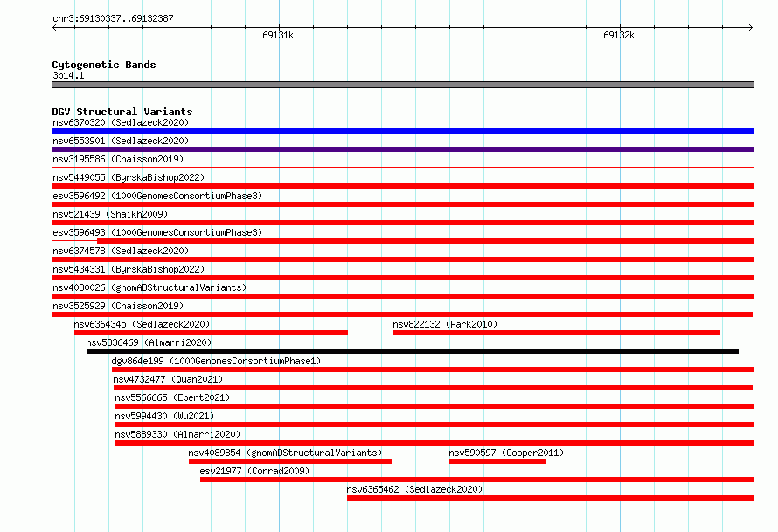This screenshot has height=532, width=778.
Task: Click the 69131k ruler tick label
Action: click(278, 35)
